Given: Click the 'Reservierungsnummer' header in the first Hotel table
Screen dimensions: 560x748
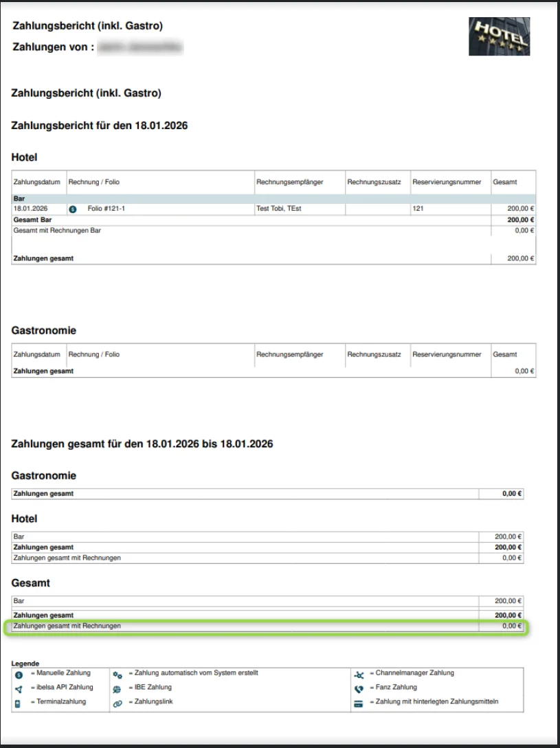Looking at the screenshot, I should click(x=447, y=182).
